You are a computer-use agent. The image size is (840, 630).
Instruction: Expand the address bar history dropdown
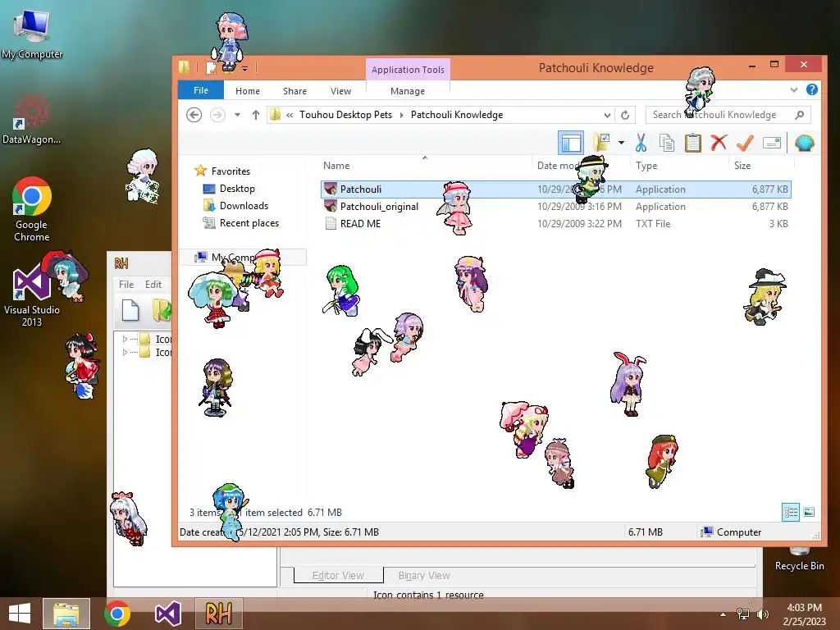(607, 115)
